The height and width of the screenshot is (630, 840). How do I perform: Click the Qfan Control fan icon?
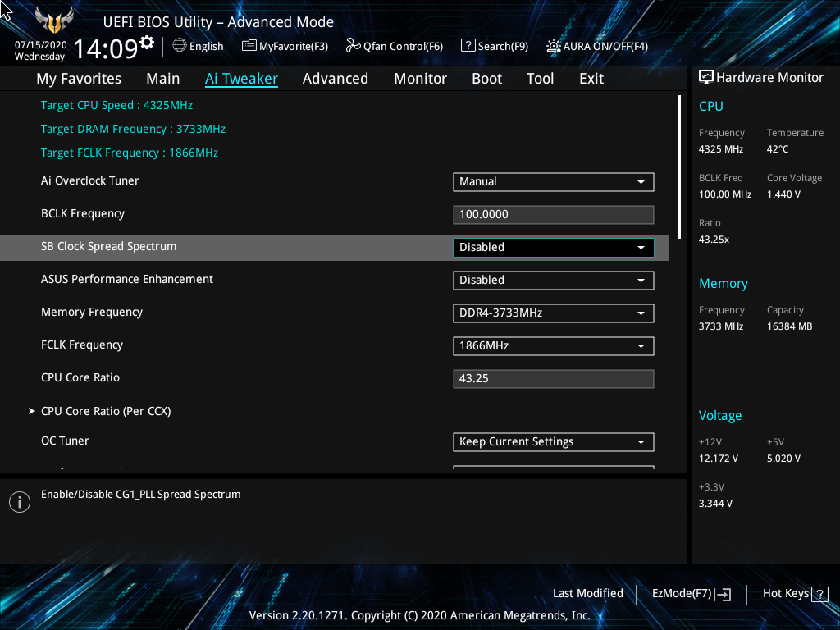point(353,46)
